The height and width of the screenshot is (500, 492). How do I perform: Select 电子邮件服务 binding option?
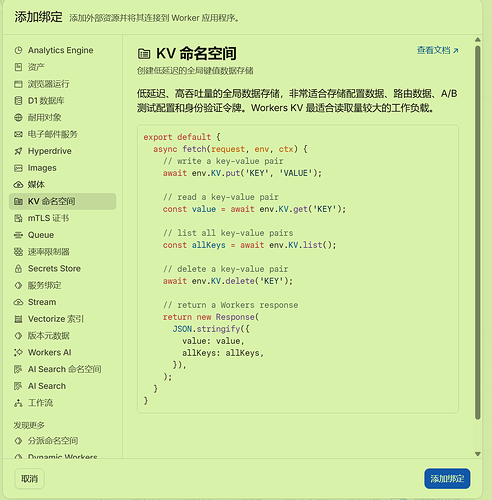pyautogui.click(x=63, y=134)
